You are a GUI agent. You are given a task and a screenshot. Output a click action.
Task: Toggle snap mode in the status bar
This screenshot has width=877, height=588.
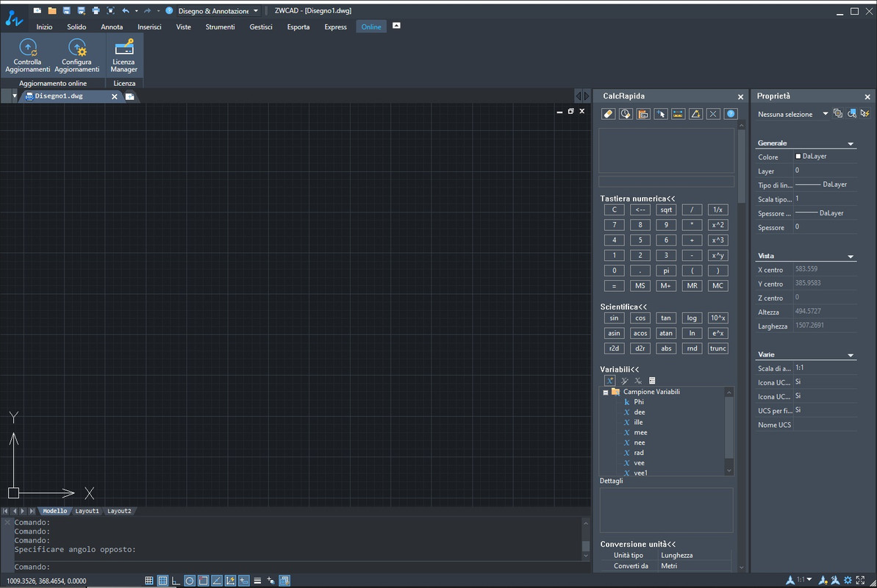(148, 581)
